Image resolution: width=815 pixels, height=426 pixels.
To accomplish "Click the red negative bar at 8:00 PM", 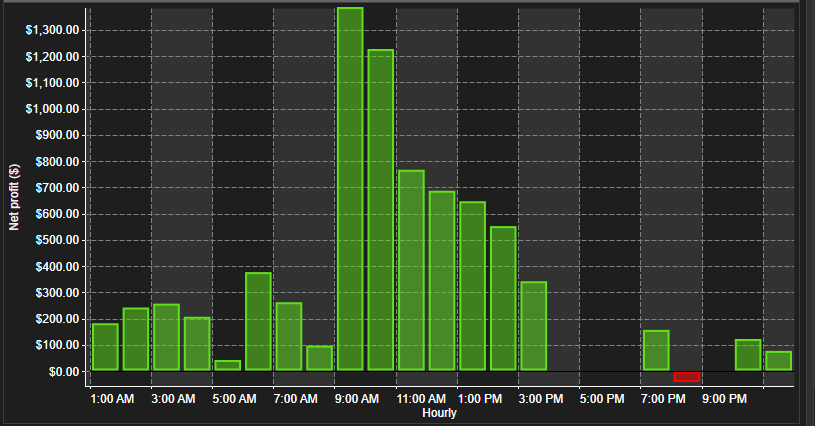I will point(687,377).
